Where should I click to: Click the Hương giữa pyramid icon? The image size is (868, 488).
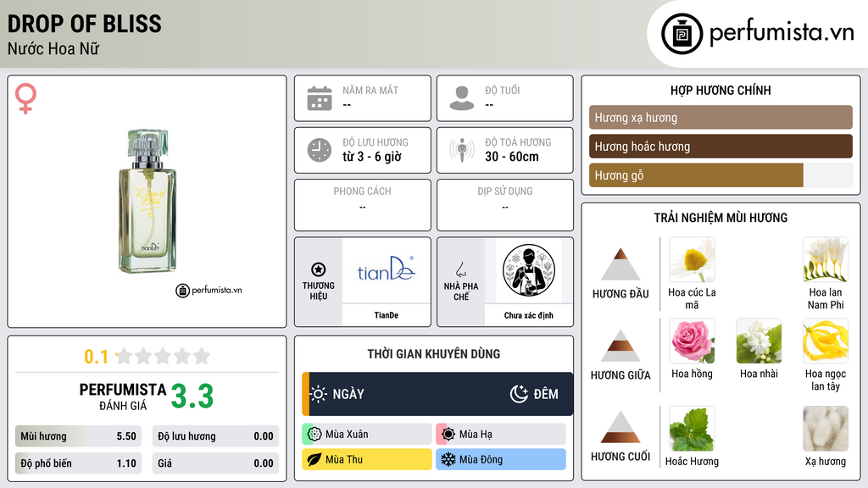click(620, 346)
